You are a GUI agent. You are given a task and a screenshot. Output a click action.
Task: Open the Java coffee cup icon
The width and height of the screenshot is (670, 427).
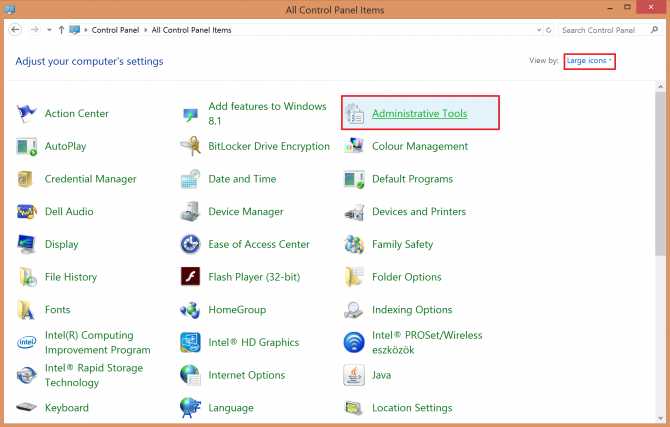point(354,375)
